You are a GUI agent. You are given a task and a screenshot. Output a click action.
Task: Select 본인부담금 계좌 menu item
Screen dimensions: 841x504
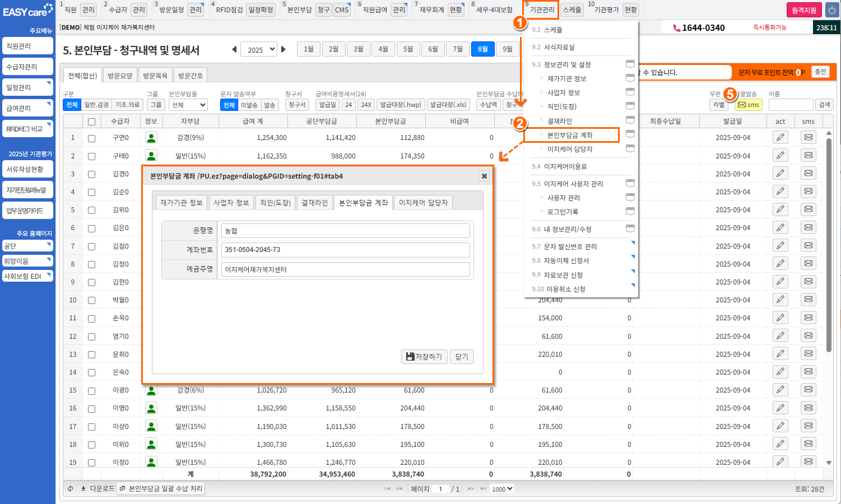(570, 135)
